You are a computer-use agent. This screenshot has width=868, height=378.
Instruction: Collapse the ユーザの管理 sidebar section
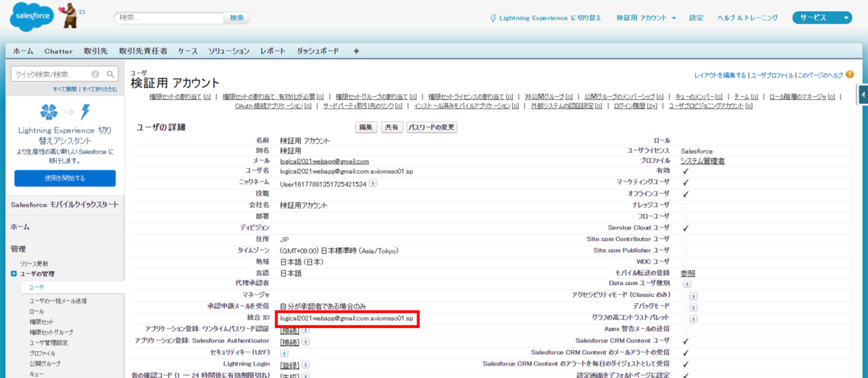point(14,274)
